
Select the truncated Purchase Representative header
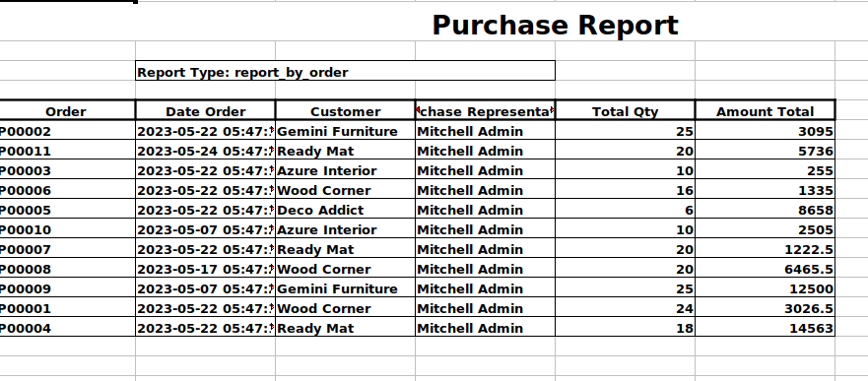tap(485, 110)
